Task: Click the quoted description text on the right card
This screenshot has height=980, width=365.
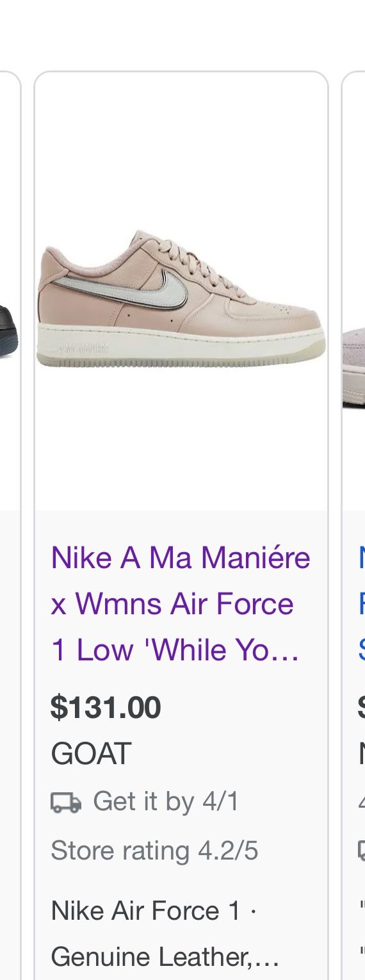Action: (x=362, y=934)
